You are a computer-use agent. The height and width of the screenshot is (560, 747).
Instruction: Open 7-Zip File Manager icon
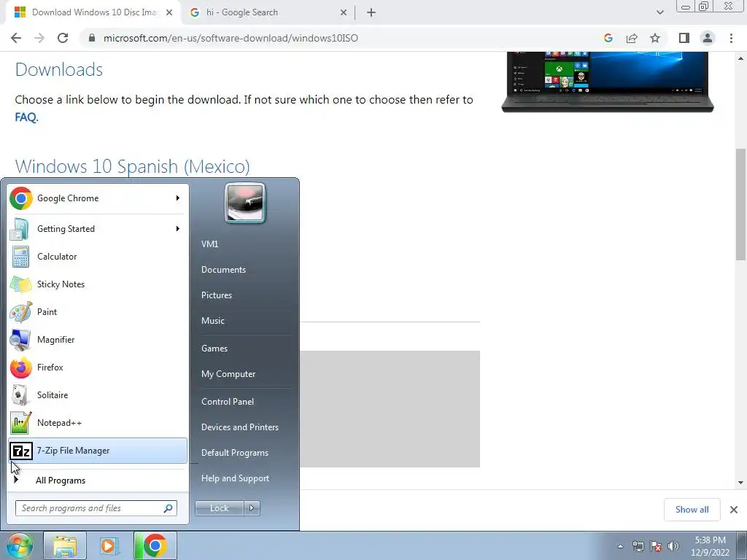20,451
